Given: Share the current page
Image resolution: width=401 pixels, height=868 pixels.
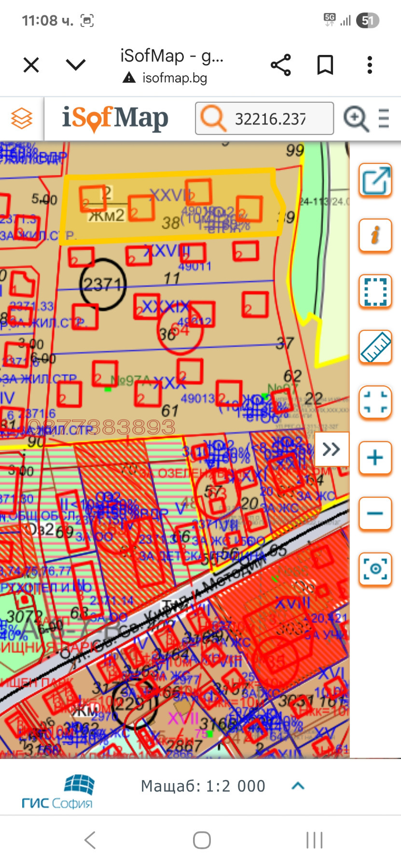Looking at the screenshot, I should tap(281, 65).
